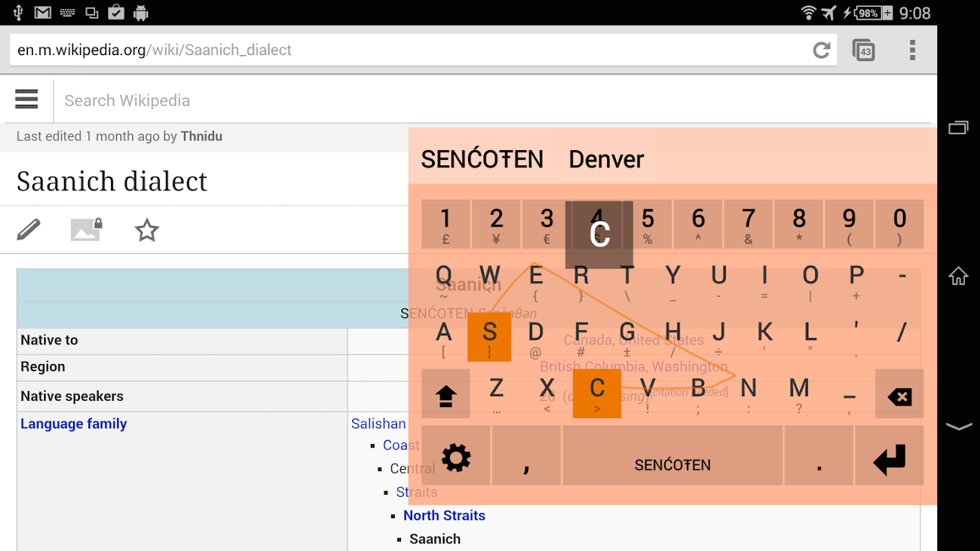Open the browser overflow menu
The width and height of the screenshot is (980, 551).
click(x=912, y=50)
